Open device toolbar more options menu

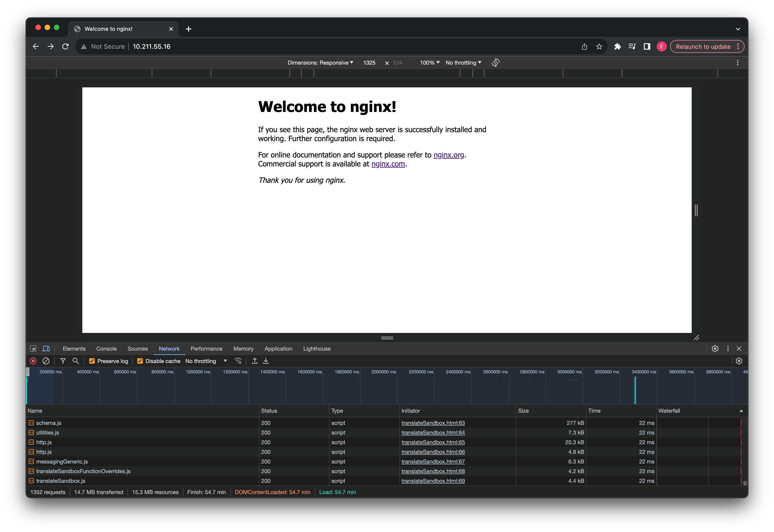point(737,63)
